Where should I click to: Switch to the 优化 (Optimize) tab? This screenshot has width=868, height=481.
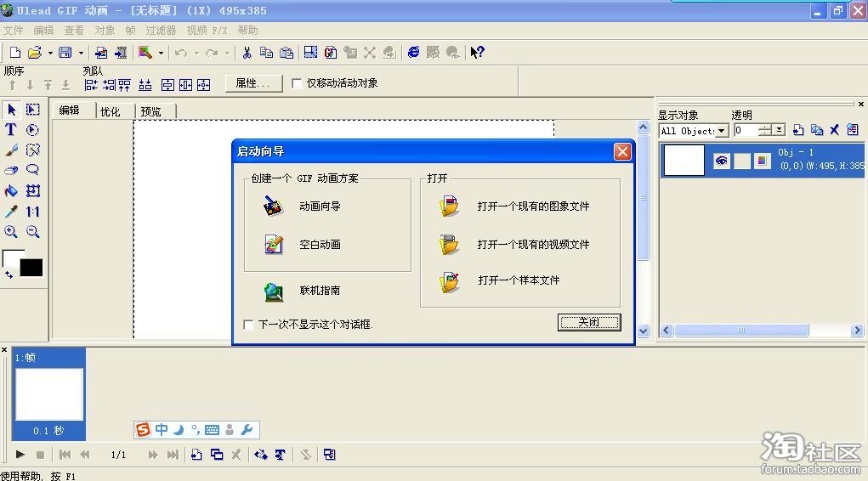coord(111,112)
